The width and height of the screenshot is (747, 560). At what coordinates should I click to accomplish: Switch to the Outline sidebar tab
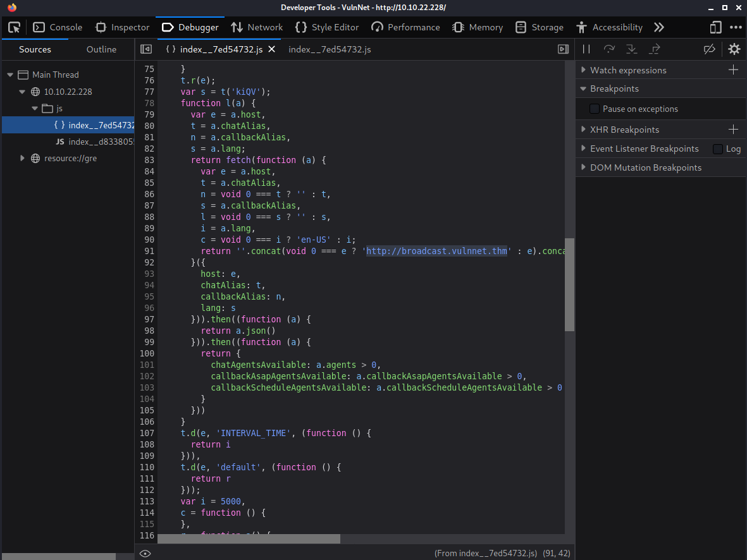pyautogui.click(x=101, y=49)
